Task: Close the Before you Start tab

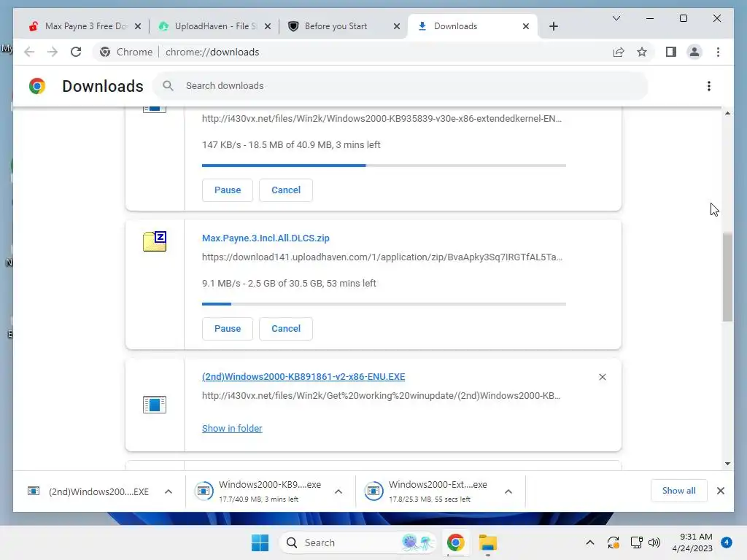Action: point(396,26)
